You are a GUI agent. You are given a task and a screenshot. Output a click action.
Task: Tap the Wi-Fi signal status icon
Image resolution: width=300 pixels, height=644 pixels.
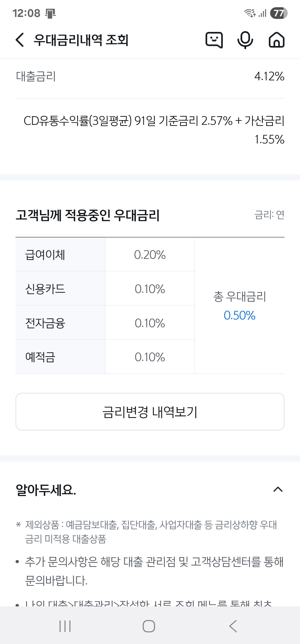(x=250, y=13)
